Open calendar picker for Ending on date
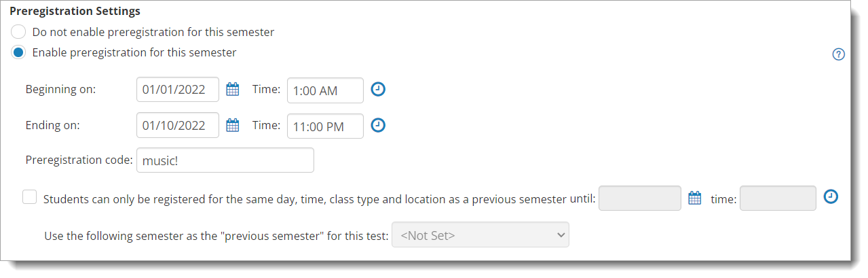 pyautogui.click(x=233, y=125)
